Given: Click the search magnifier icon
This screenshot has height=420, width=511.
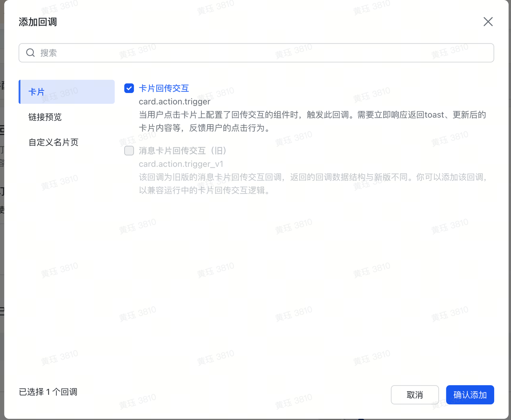Looking at the screenshot, I should (x=30, y=52).
